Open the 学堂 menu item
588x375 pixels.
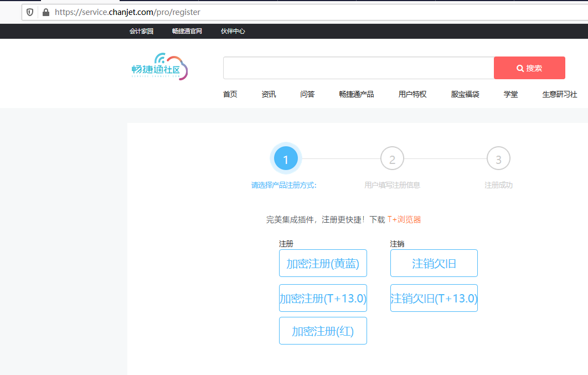(x=510, y=94)
